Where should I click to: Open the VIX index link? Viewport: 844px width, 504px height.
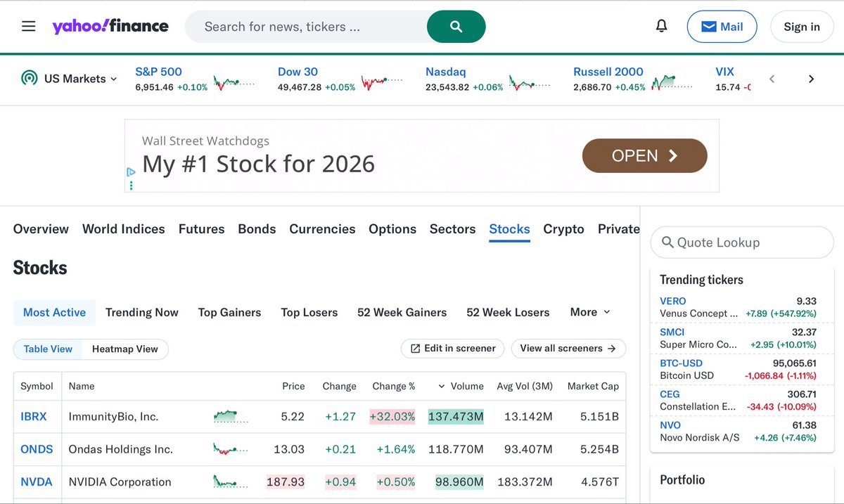[x=724, y=72]
